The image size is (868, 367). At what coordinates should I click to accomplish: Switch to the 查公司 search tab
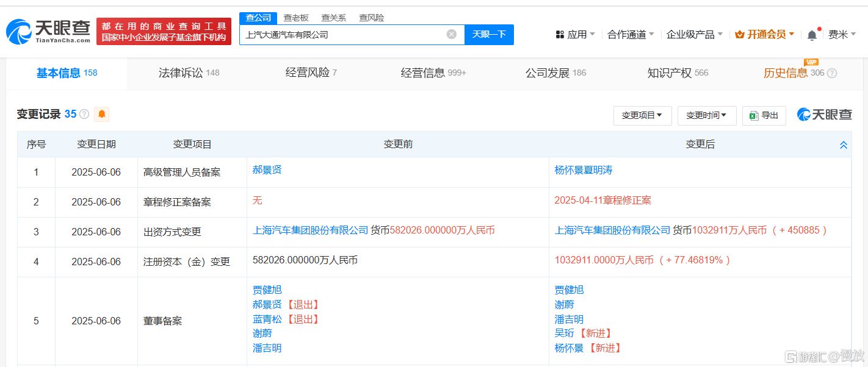click(258, 18)
